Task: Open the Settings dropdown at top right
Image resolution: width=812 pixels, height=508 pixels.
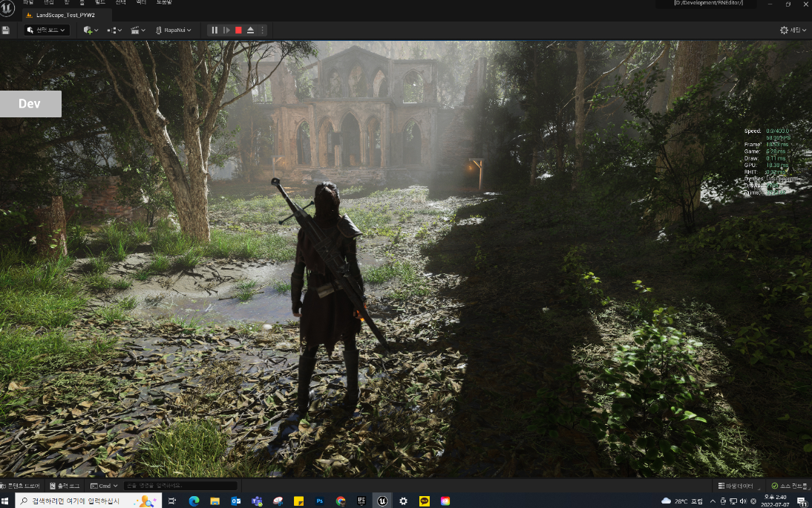Action: coord(793,30)
